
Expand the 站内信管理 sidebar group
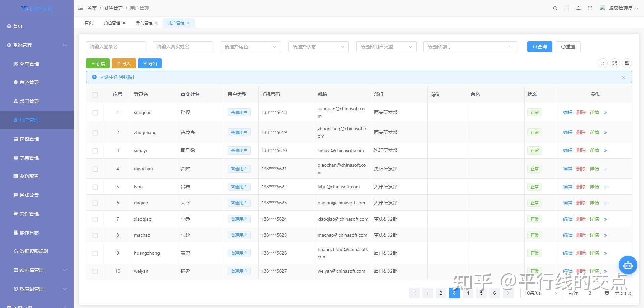click(37, 270)
